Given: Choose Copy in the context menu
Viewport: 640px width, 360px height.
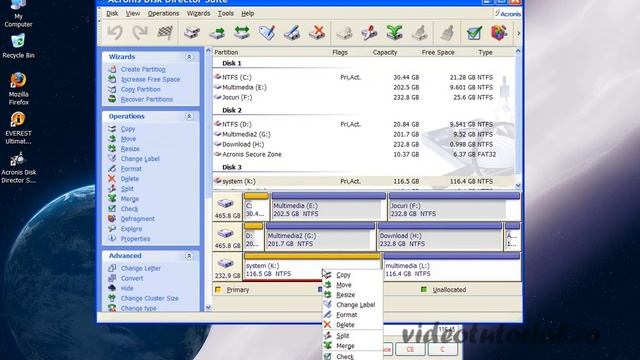Looking at the screenshot, I should click(x=353, y=275).
